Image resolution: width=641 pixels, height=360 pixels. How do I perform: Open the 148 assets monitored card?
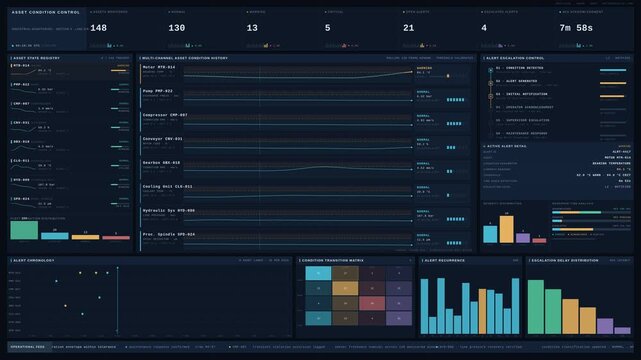(x=126, y=28)
